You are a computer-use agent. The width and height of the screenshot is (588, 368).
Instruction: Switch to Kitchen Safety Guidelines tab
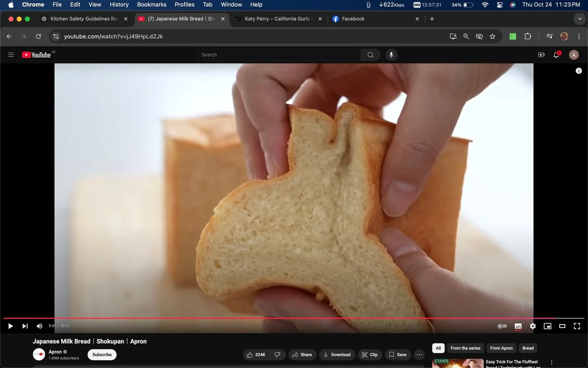coord(85,19)
